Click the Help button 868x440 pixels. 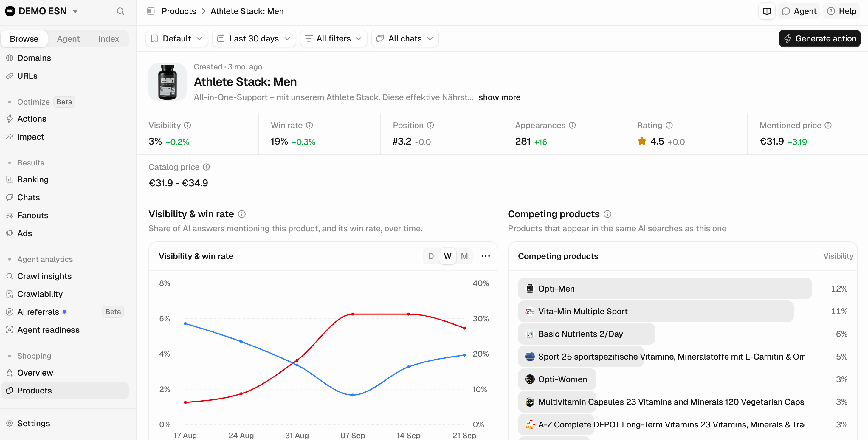(842, 11)
